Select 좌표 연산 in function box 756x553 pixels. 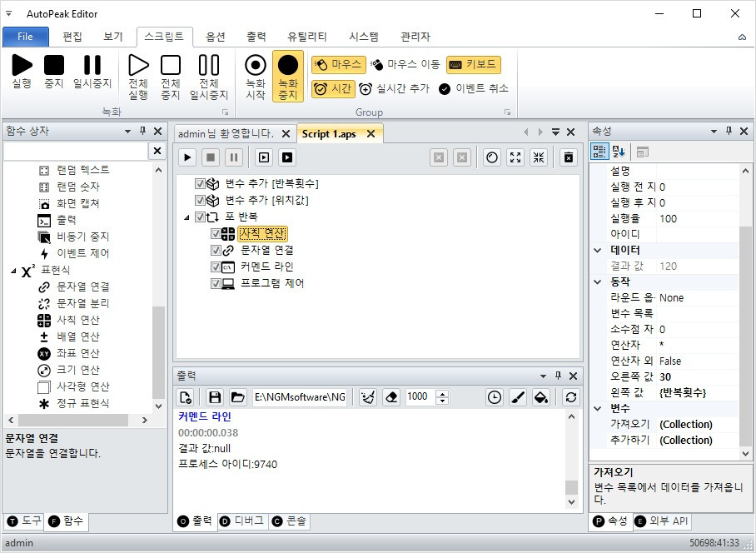point(77,353)
